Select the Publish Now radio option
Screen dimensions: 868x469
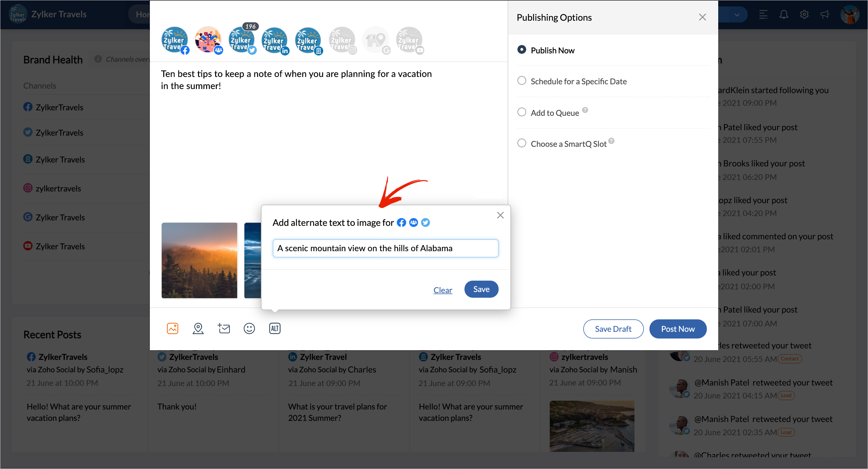[522, 50]
